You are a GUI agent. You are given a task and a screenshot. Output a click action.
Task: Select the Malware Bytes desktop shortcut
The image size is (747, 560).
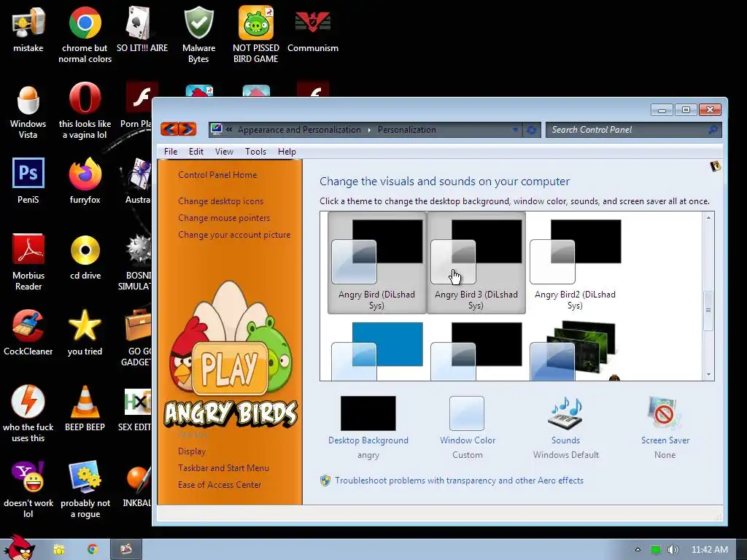pyautogui.click(x=198, y=34)
